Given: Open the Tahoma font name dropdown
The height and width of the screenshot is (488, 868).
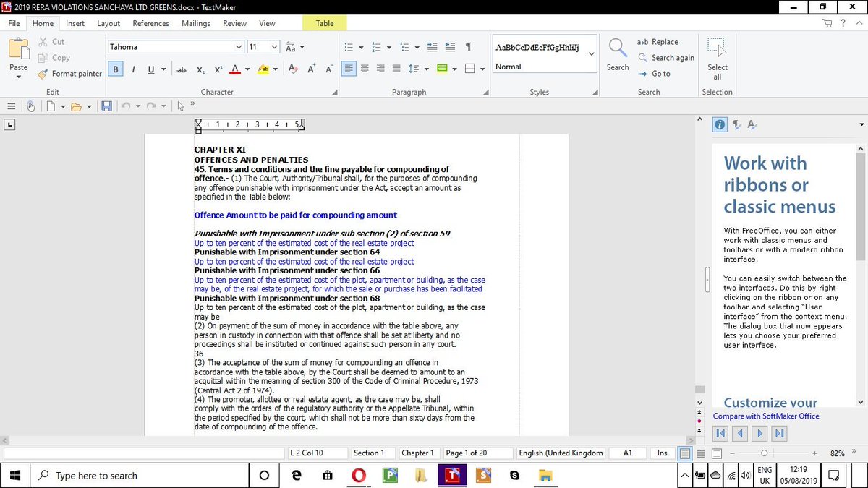Looking at the screenshot, I should [x=239, y=47].
